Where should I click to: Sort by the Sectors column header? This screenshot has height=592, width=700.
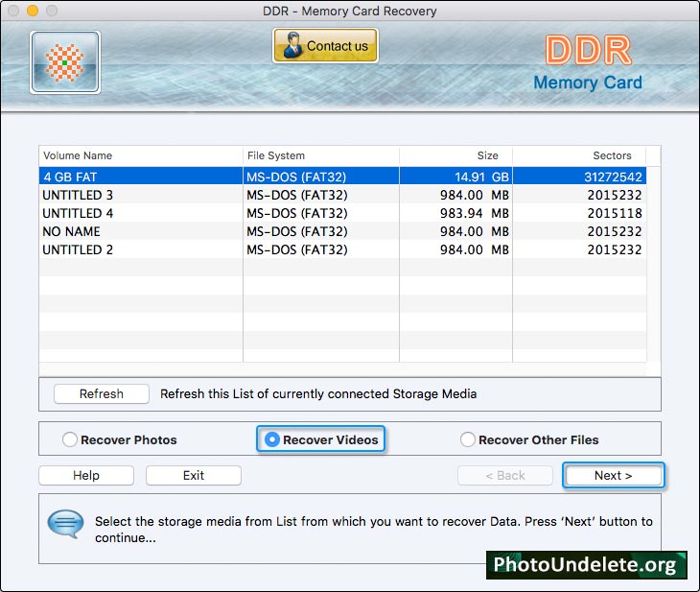coord(579,155)
